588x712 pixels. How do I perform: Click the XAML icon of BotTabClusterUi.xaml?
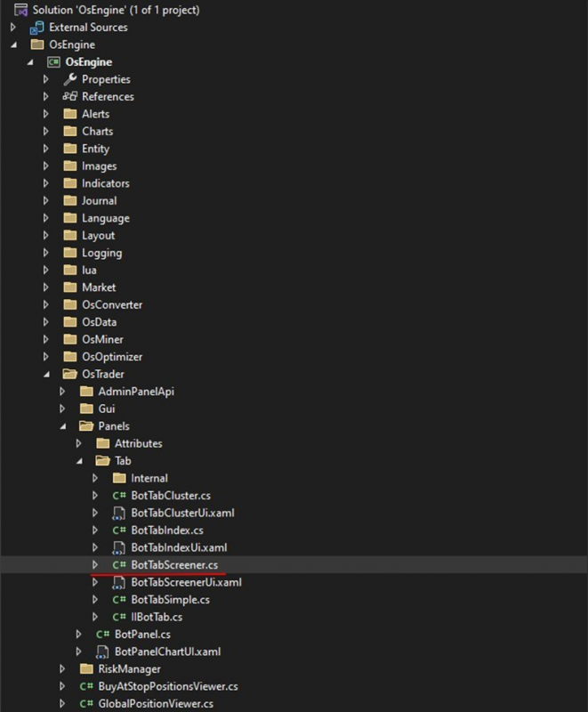coord(118,514)
